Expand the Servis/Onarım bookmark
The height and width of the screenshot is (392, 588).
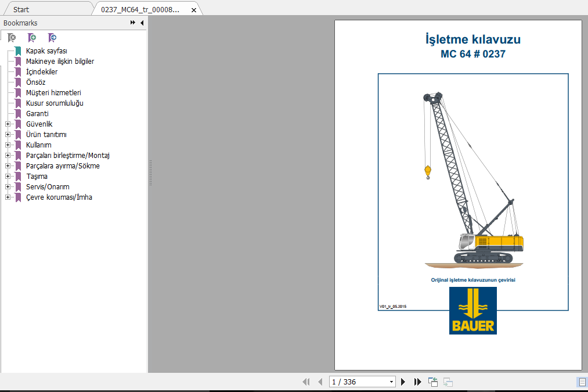pyautogui.click(x=8, y=187)
